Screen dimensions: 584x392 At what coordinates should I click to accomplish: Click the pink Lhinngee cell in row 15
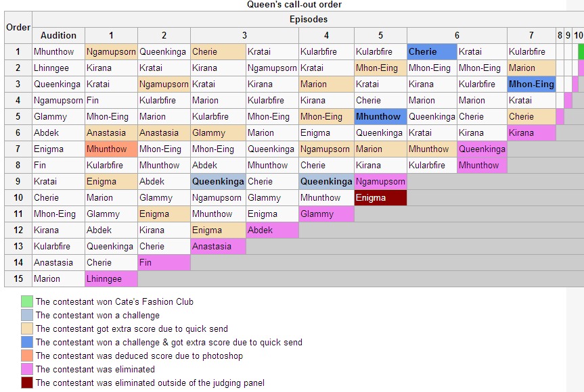click(111, 278)
